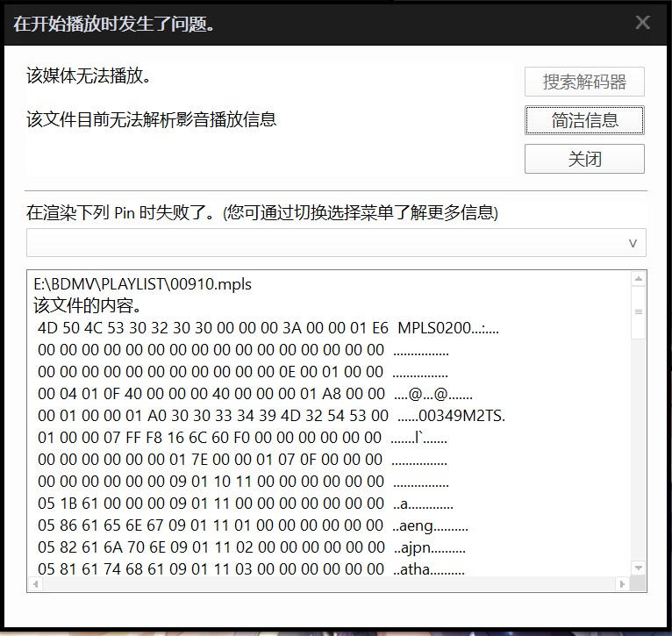Click the vertical scrollbar thumb
Screen dimensions: 672x636
click(x=639, y=312)
